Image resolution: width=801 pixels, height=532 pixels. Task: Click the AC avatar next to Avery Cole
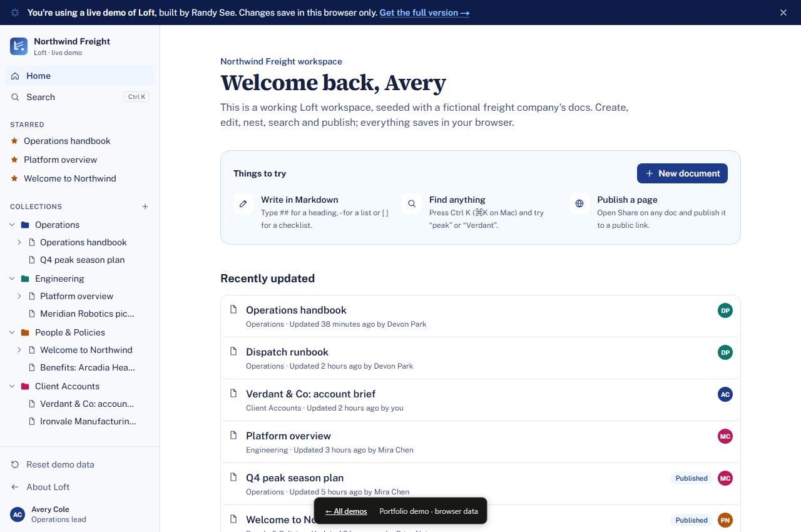pos(18,514)
